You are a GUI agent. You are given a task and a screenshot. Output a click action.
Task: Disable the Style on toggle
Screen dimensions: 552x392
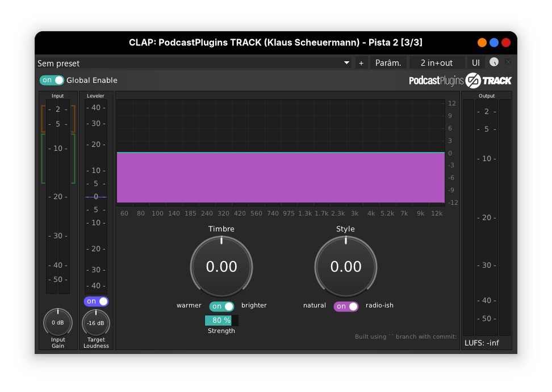click(x=346, y=306)
